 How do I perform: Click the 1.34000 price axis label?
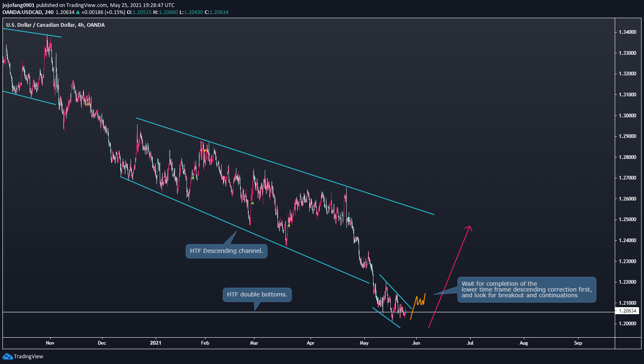[627, 32]
